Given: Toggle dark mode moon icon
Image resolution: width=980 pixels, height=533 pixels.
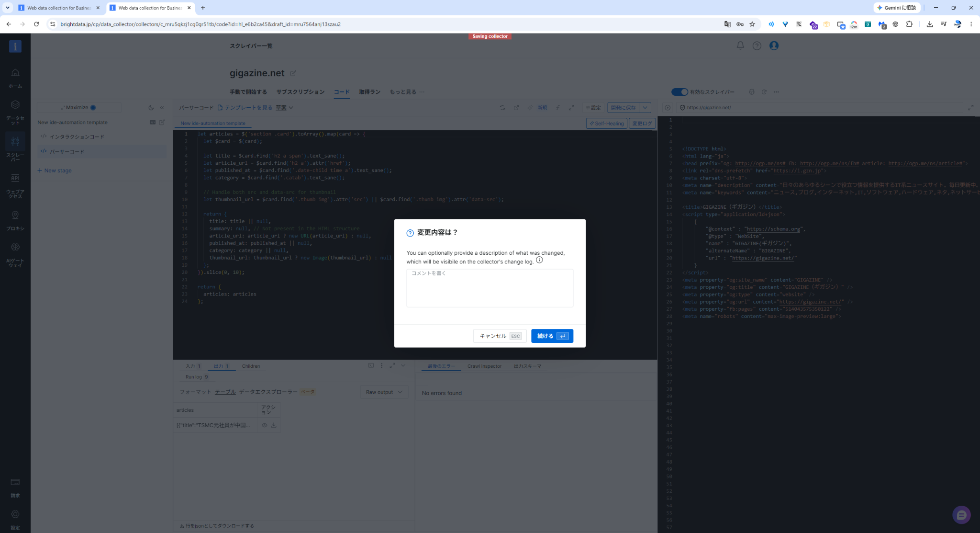Looking at the screenshot, I should 151,108.
